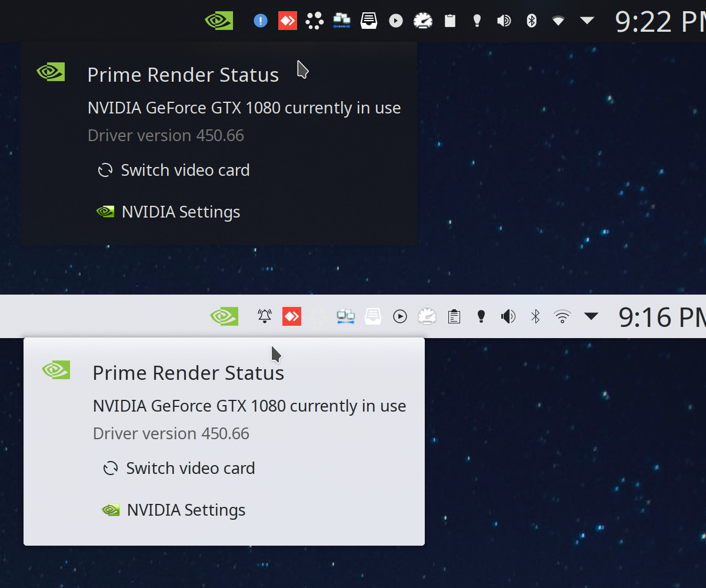
Task: Open the network computers transfer icon in dark panel
Action: click(342, 21)
